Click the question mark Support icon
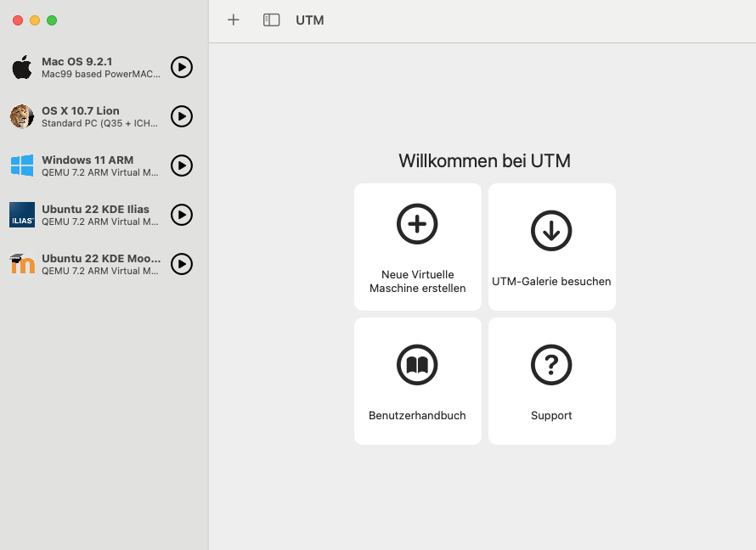The width and height of the screenshot is (756, 550). (x=551, y=365)
